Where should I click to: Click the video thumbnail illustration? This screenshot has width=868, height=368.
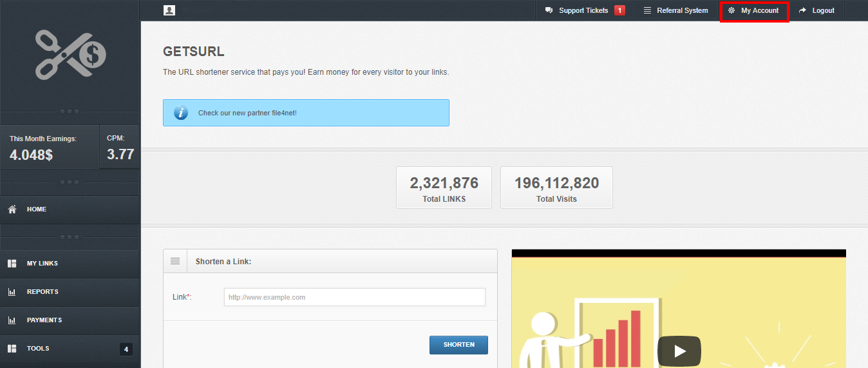tap(679, 309)
